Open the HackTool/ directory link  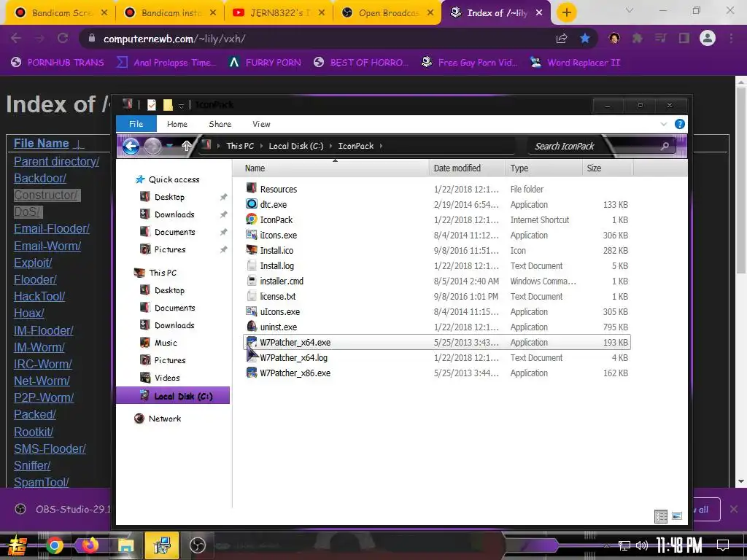tap(39, 296)
